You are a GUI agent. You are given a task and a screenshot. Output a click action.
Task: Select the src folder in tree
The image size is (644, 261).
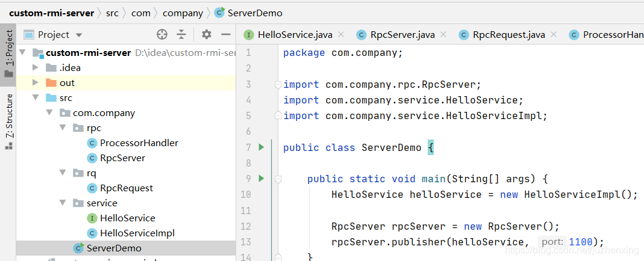[66, 98]
